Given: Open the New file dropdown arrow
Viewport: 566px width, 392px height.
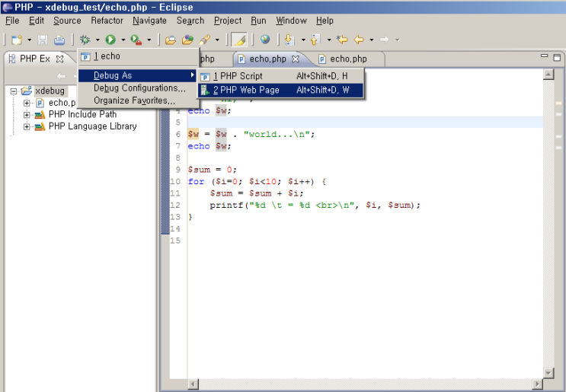Looking at the screenshot, I should coord(29,40).
